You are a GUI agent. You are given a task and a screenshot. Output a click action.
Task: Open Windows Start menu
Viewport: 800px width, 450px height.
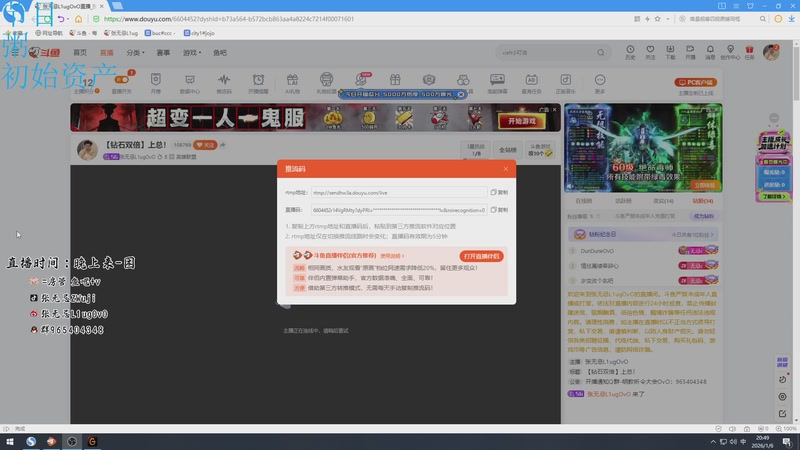coord(10,442)
